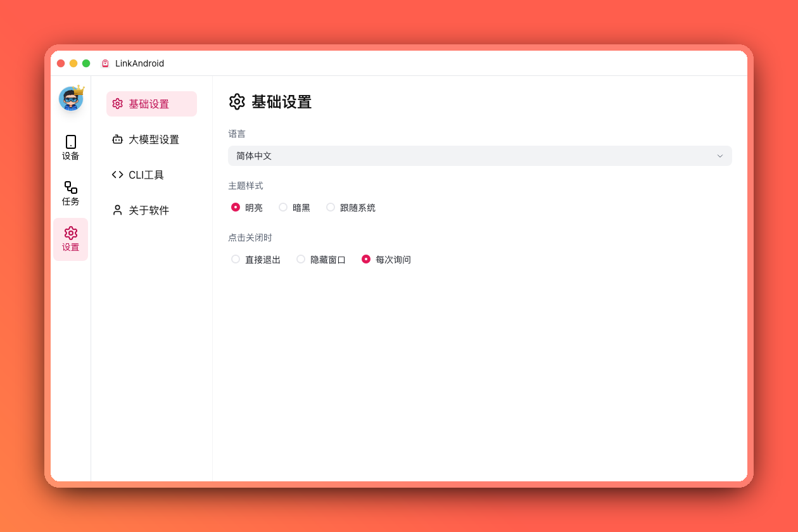Open 大模型设置 settings page
This screenshot has height=532, width=798.
pyautogui.click(x=151, y=139)
